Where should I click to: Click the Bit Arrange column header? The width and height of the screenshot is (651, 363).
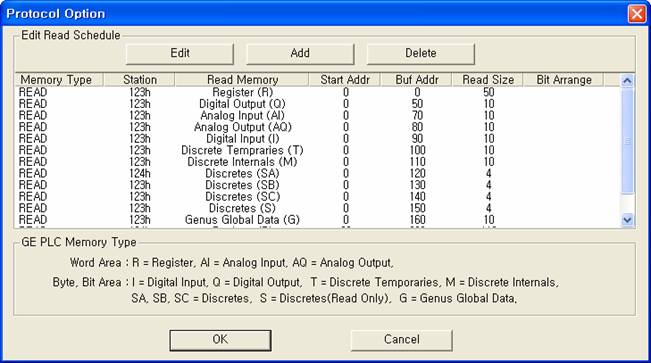pos(563,80)
